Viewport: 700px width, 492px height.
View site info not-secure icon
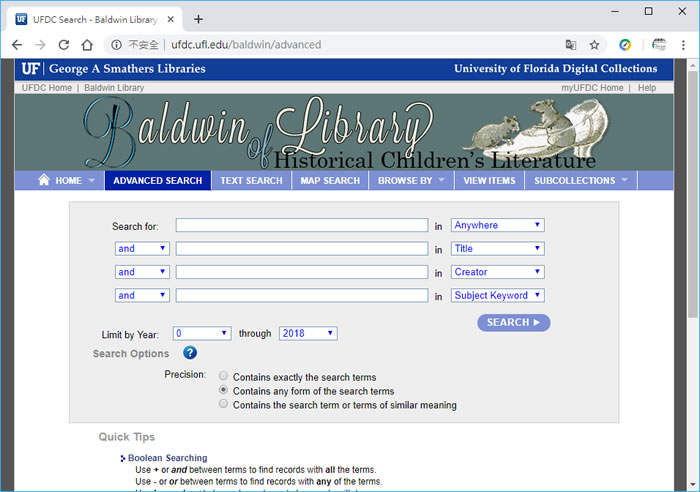tap(116, 45)
